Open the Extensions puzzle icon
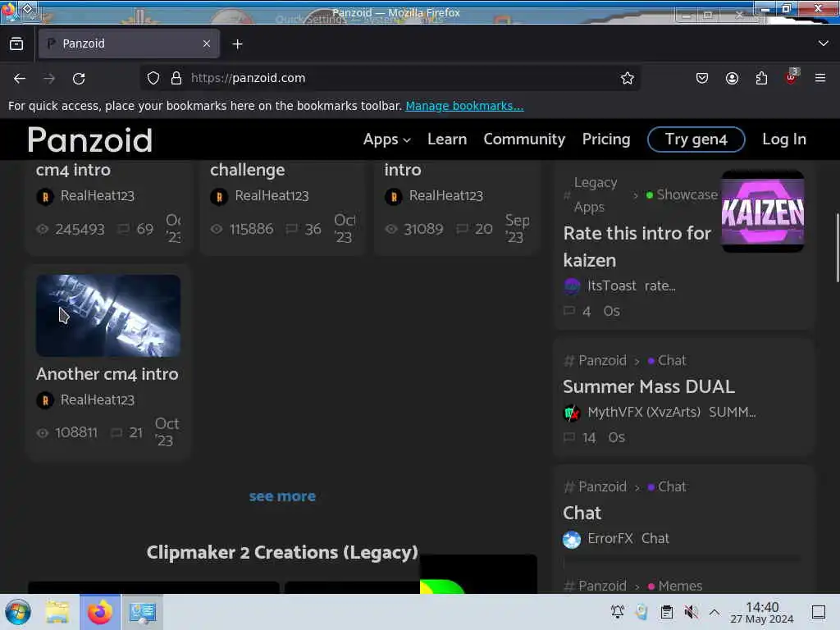 (x=761, y=78)
